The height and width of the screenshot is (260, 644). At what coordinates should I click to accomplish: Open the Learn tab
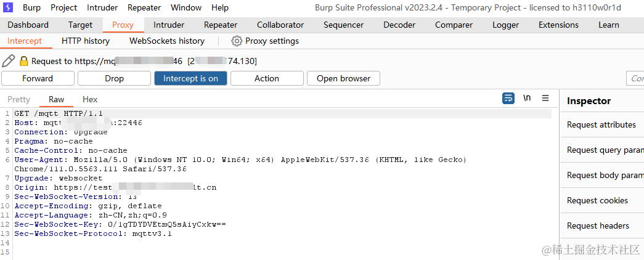pyautogui.click(x=609, y=25)
